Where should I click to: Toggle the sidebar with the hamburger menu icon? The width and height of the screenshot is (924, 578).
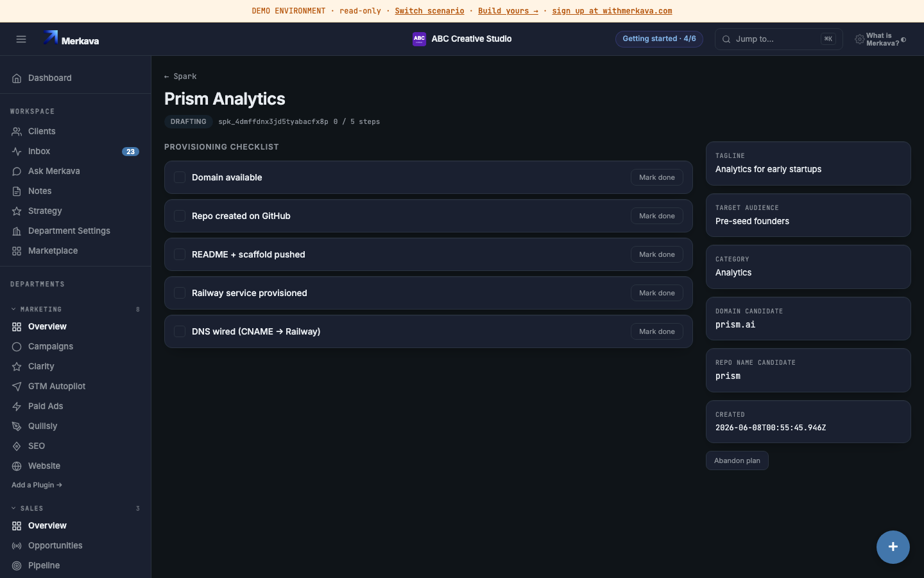[x=21, y=39]
